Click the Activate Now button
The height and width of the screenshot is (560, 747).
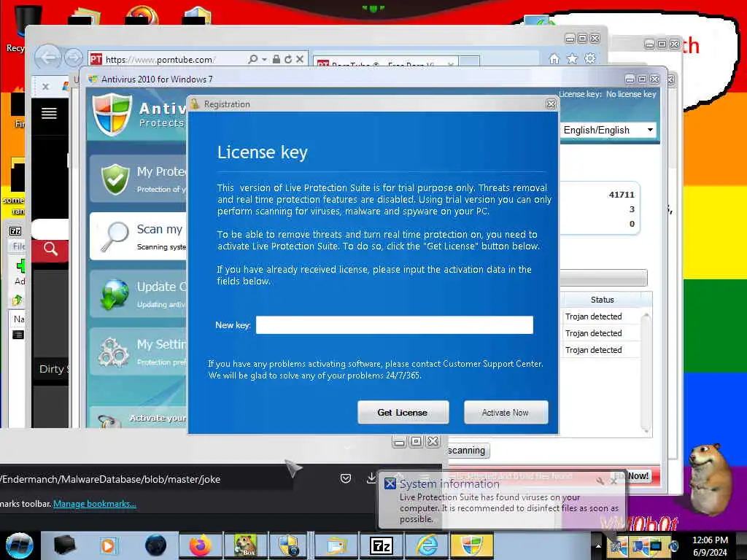(x=506, y=413)
